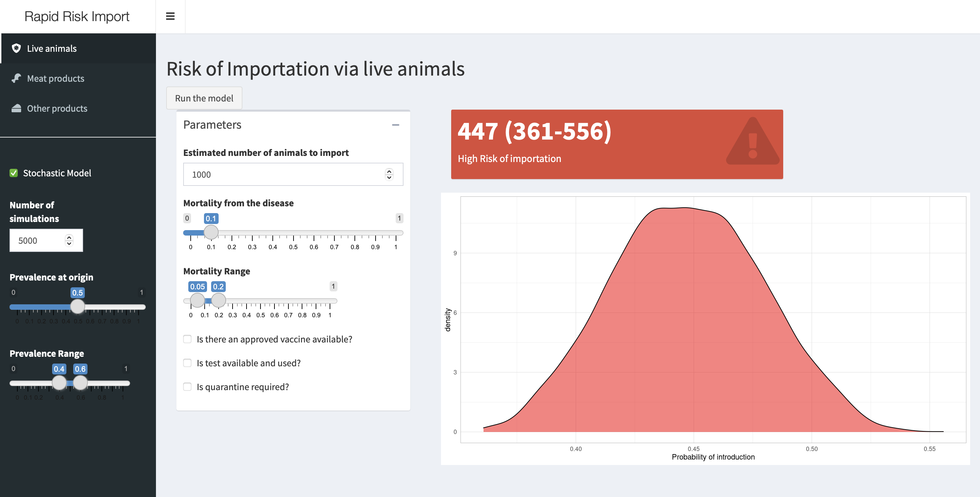Click the Live animals shield icon
The height and width of the screenshot is (497, 980).
point(16,48)
